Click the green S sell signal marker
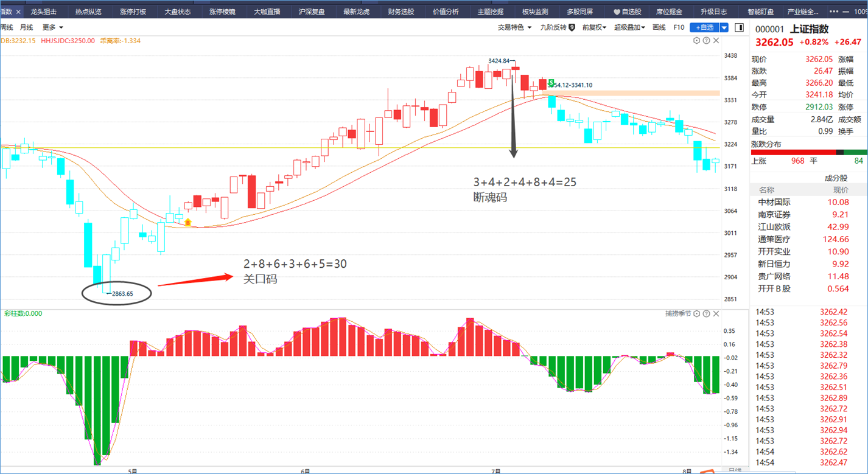The height and width of the screenshot is (474, 868). tap(551, 83)
